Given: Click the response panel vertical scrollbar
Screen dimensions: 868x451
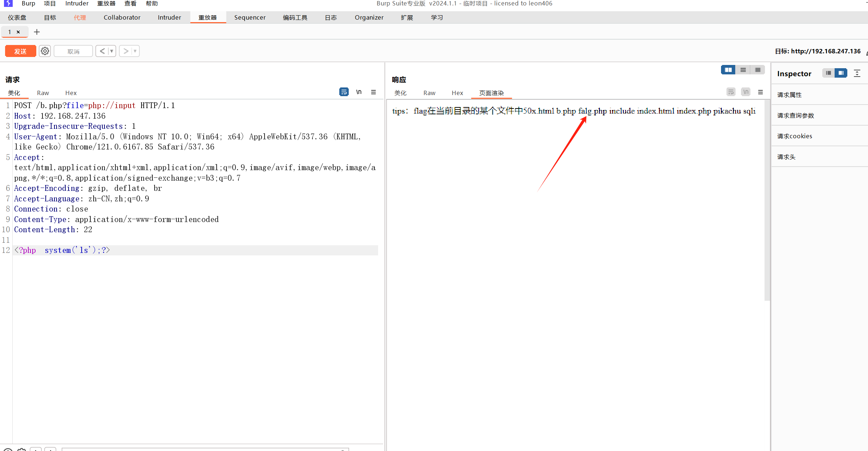Looking at the screenshot, I should (x=767, y=200).
